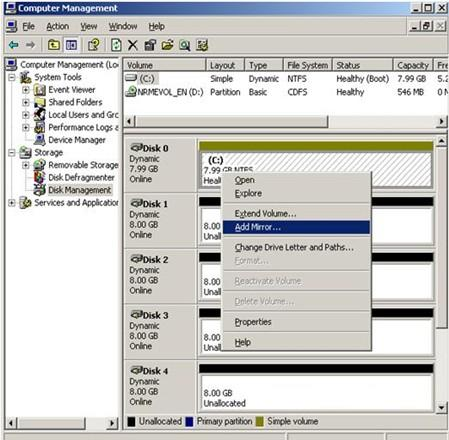Viewport: 449px width, 440px height.
Task: Open the File menu
Action: (x=28, y=26)
